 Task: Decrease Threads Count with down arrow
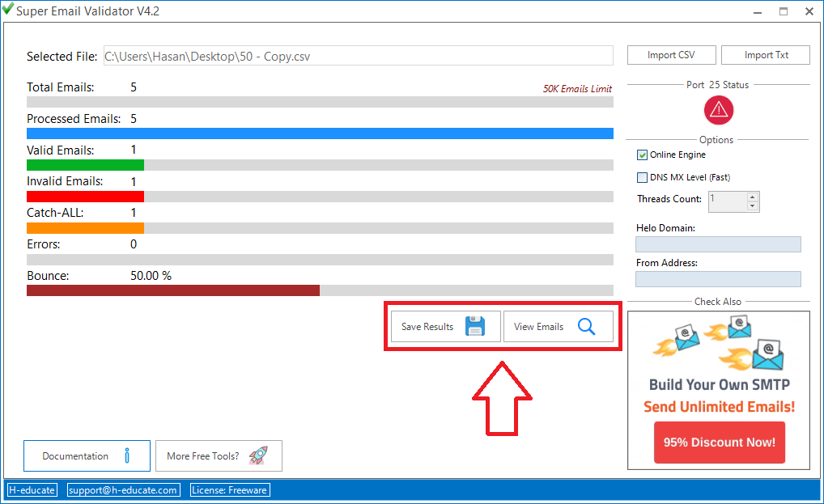click(753, 206)
